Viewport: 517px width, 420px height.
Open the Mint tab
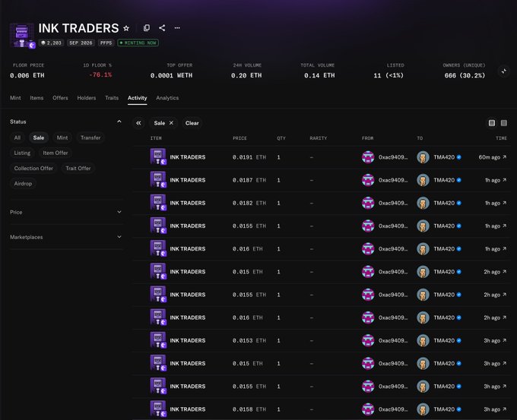[15, 98]
